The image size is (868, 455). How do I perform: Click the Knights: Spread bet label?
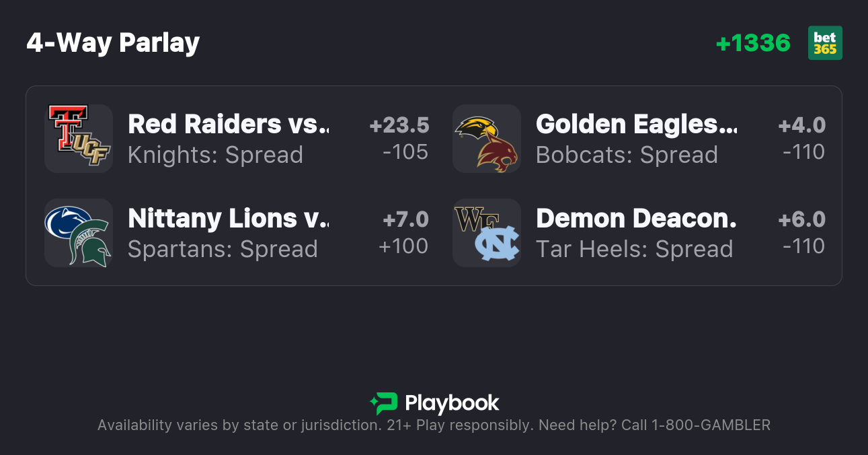pos(215,155)
